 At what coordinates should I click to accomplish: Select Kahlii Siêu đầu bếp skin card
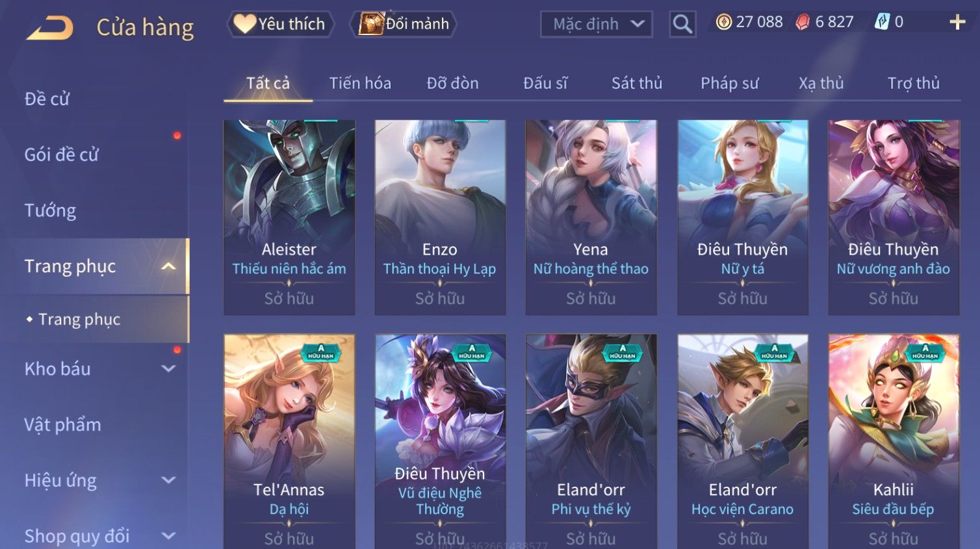pyautogui.click(x=894, y=442)
